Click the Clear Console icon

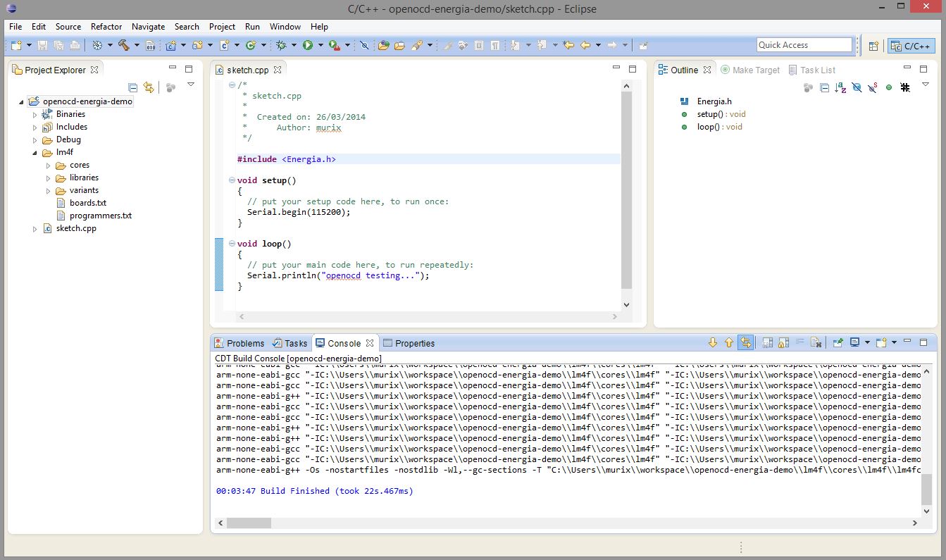pos(816,343)
